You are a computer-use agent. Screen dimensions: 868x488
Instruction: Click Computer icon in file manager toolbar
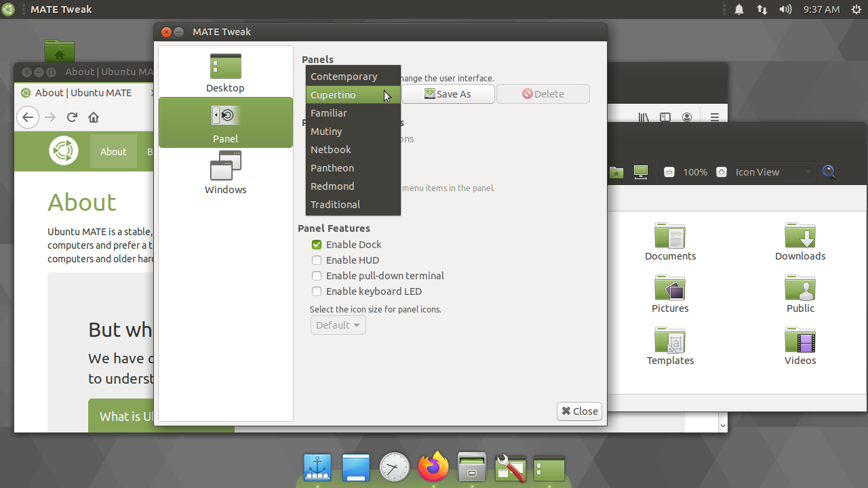click(x=641, y=172)
